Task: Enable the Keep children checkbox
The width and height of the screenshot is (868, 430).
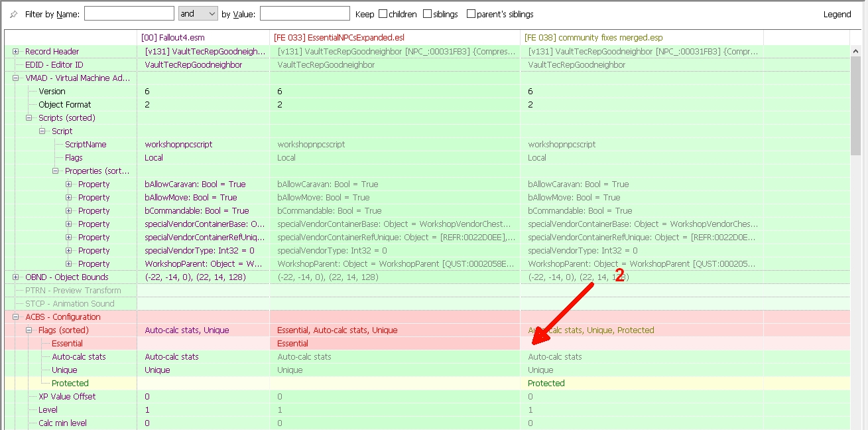Action: click(383, 14)
